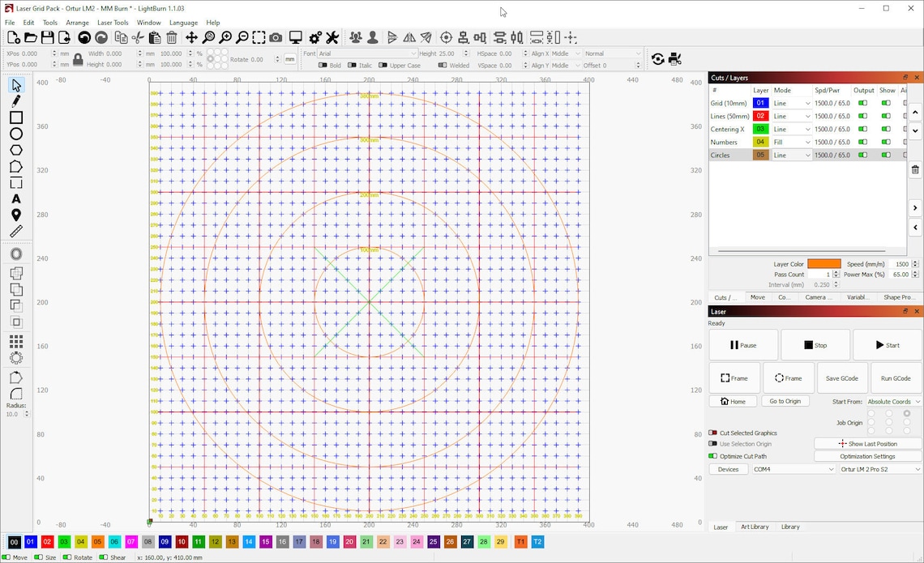Toggle Output for Grid (10mm) layer
The height and width of the screenshot is (563, 924).
862,103
